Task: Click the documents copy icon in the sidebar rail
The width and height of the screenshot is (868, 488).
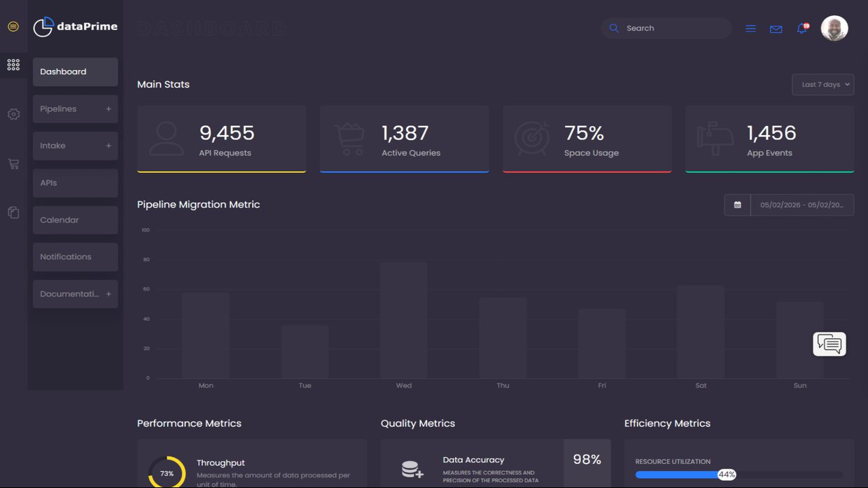Action: 13,212
